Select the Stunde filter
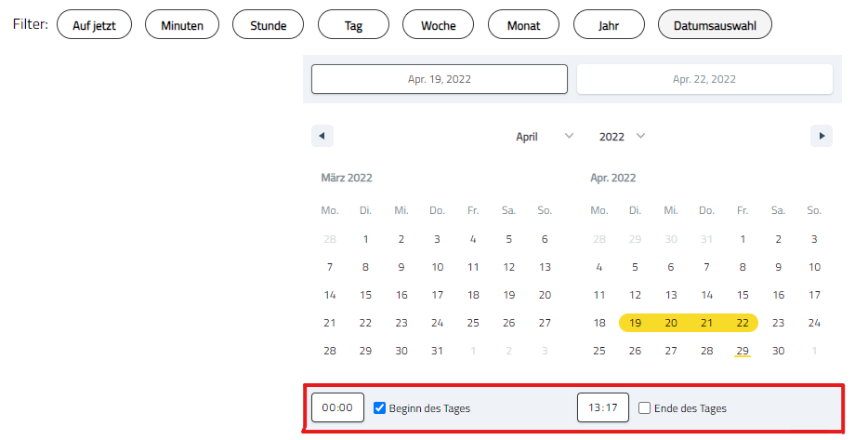The image size is (868, 440). (268, 25)
